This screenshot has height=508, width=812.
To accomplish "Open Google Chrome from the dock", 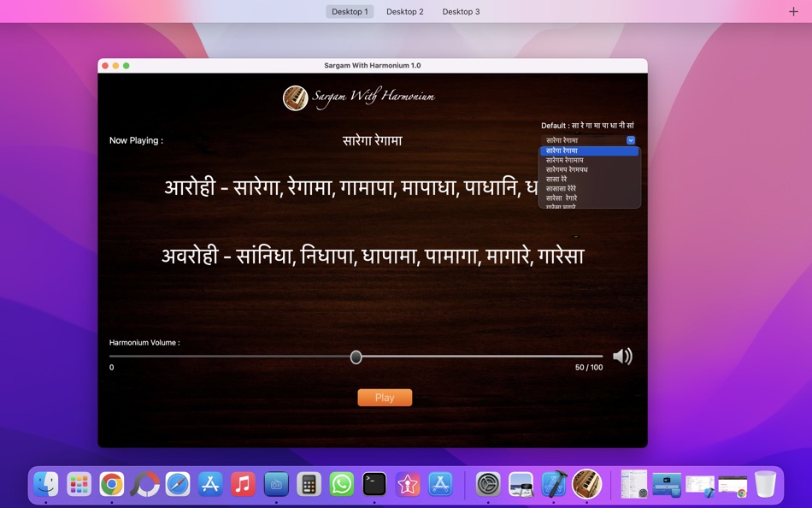I will 110,485.
